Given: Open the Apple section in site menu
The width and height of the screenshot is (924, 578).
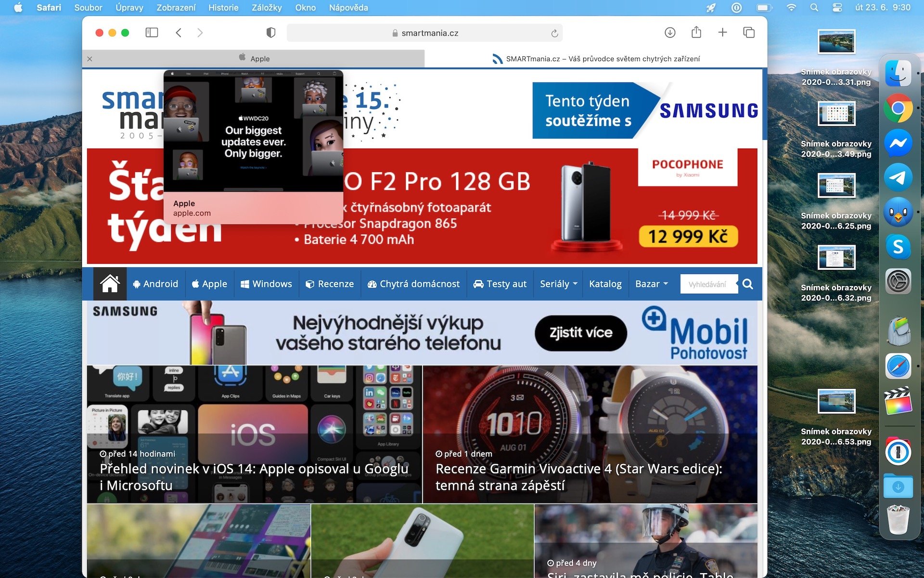Looking at the screenshot, I should coord(209,284).
